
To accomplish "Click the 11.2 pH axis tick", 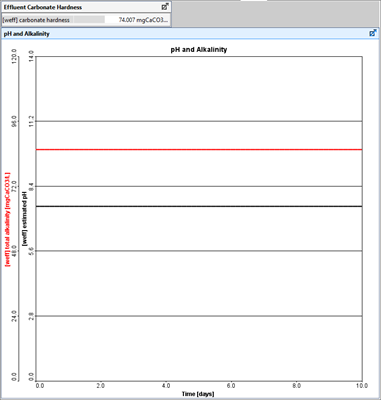I will click(x=31, y=121).
